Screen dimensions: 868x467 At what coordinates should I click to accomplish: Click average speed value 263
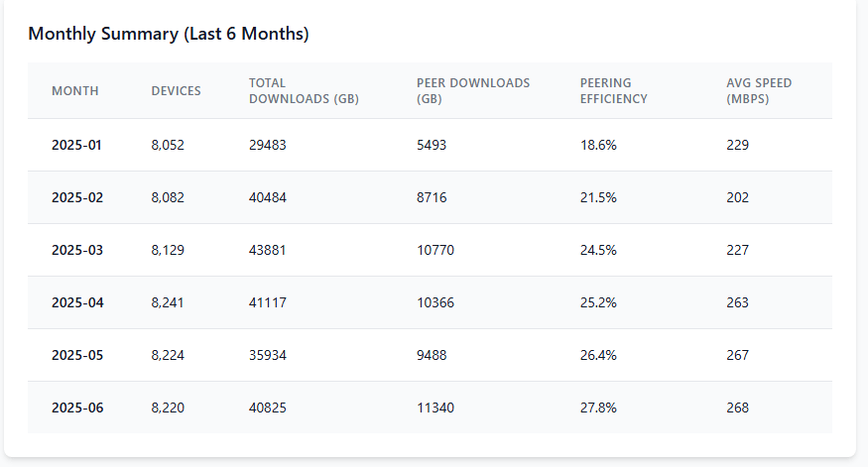[737, 302]
